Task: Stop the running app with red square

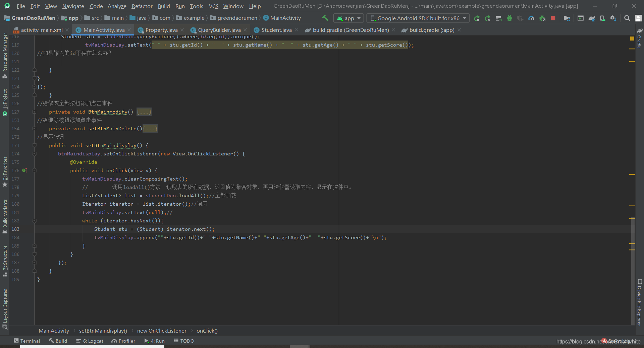Action: 553,18
